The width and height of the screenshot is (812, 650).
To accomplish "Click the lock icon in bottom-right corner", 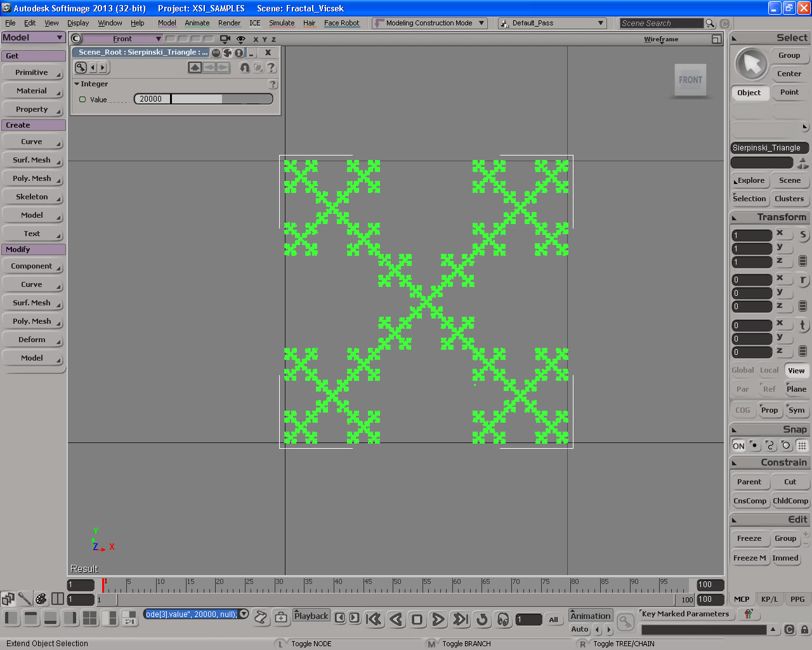I will coord(804,630).
